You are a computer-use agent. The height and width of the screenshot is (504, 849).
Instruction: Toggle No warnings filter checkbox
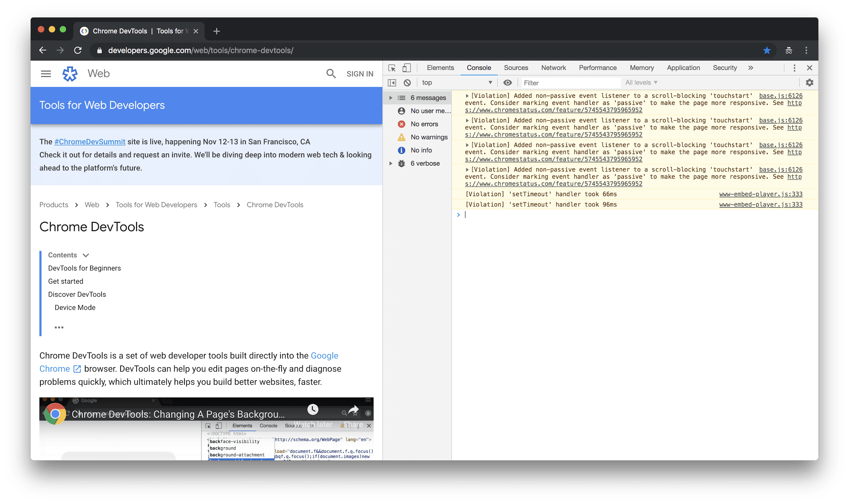pos(429,137)
